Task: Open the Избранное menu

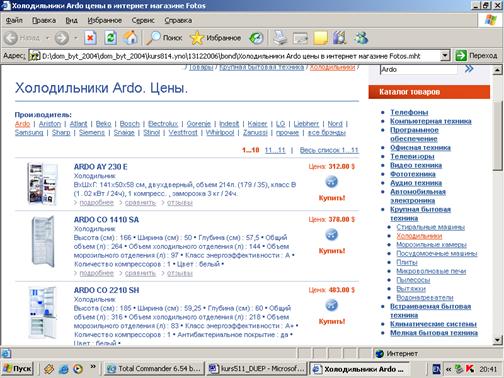Action: (105, 20)
